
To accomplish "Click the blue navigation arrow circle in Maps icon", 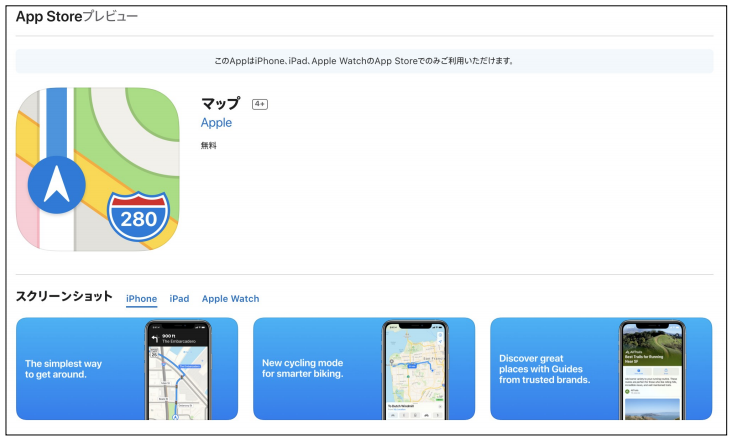I will pyautogui.click(x=57, y=183).
